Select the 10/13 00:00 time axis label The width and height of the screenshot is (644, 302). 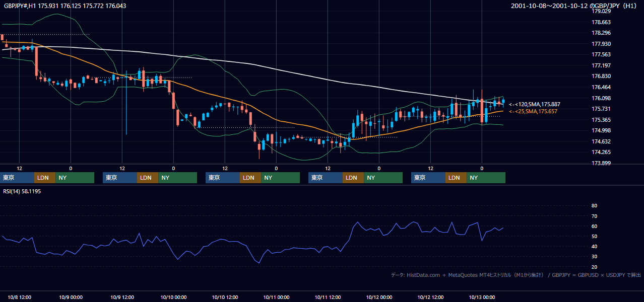pyautogui.click(x=482, y=297)
